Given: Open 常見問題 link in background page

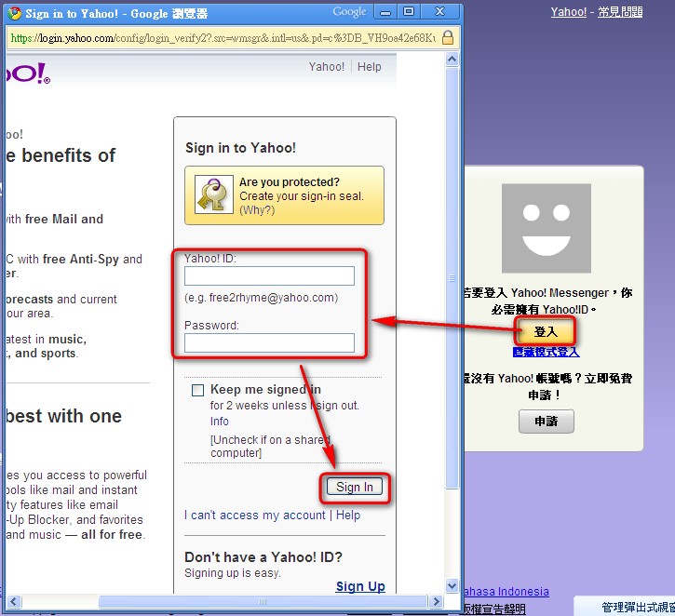Looking at the screenshot, I should pyautogui.click(x=620, y=11).
